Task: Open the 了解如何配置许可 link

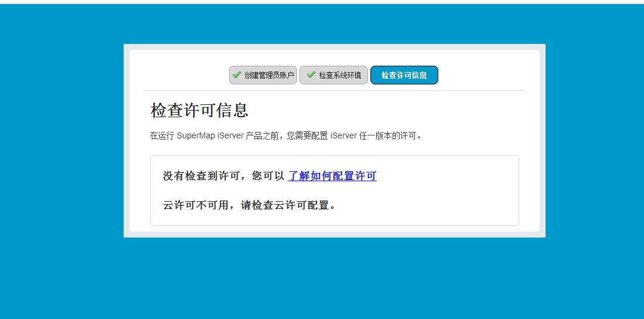Action: click(332, 176)
